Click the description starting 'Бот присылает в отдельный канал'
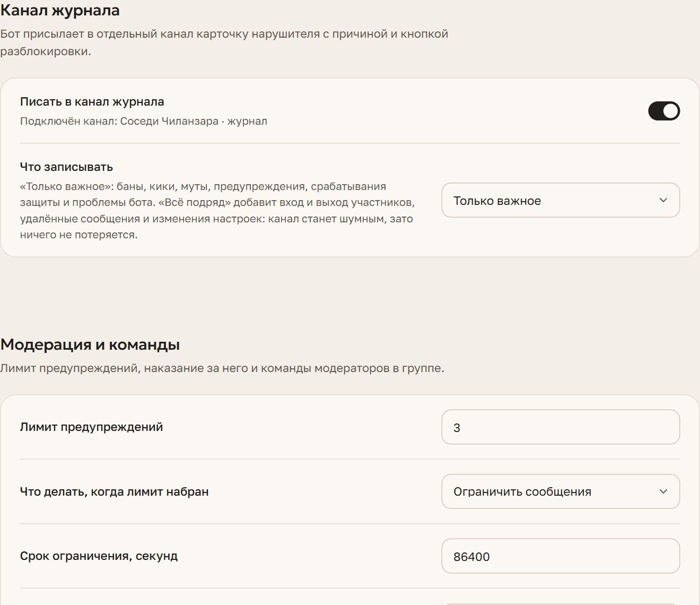The height and width of the screenshot is (605, 700). (x=224, y=42)
